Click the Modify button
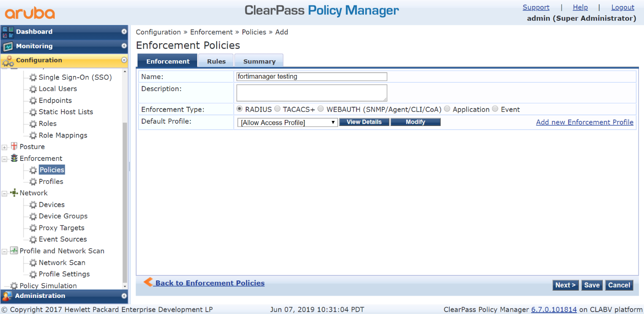This screenshot has width=644, height=314. click(x=415, y=122)
